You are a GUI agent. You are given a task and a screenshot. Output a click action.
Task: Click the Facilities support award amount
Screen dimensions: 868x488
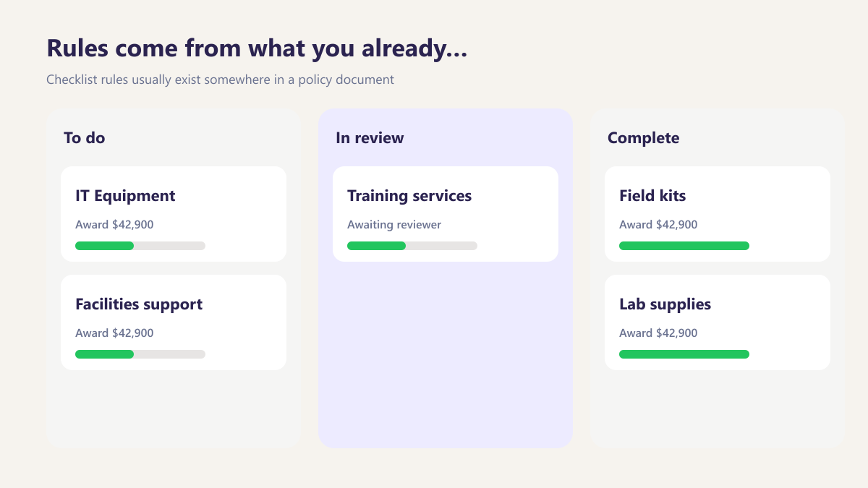coord(114,333)
